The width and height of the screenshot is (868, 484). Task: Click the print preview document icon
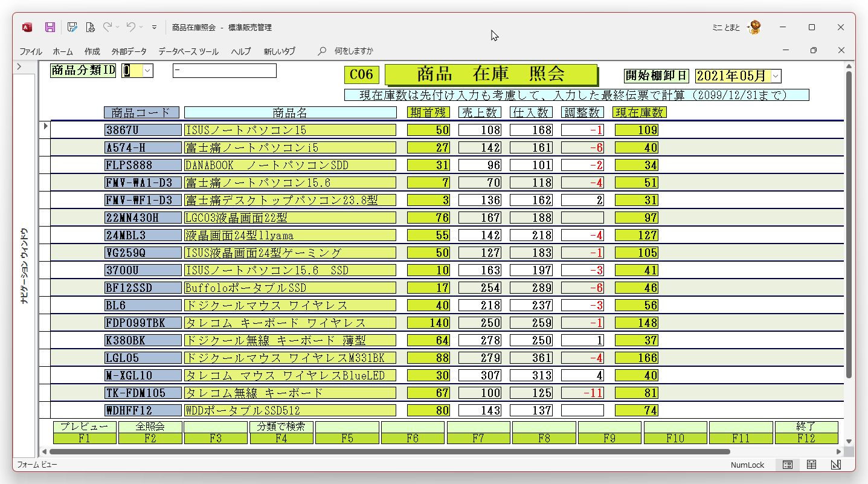pos(90,27)
